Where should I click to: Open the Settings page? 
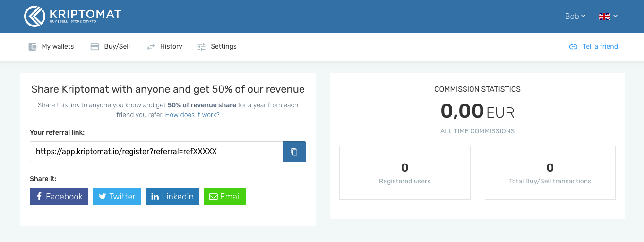(223, 46)
